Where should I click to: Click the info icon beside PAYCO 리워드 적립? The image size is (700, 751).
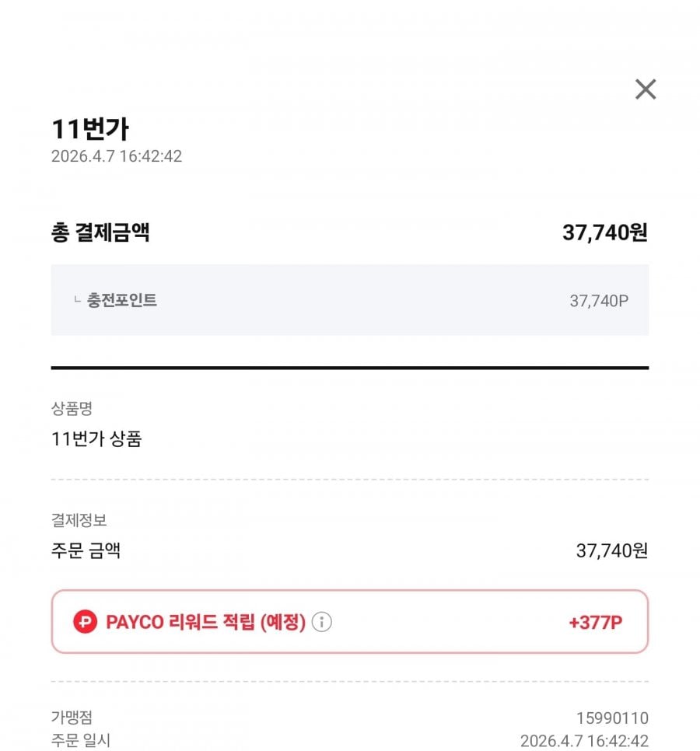[322, 622]
